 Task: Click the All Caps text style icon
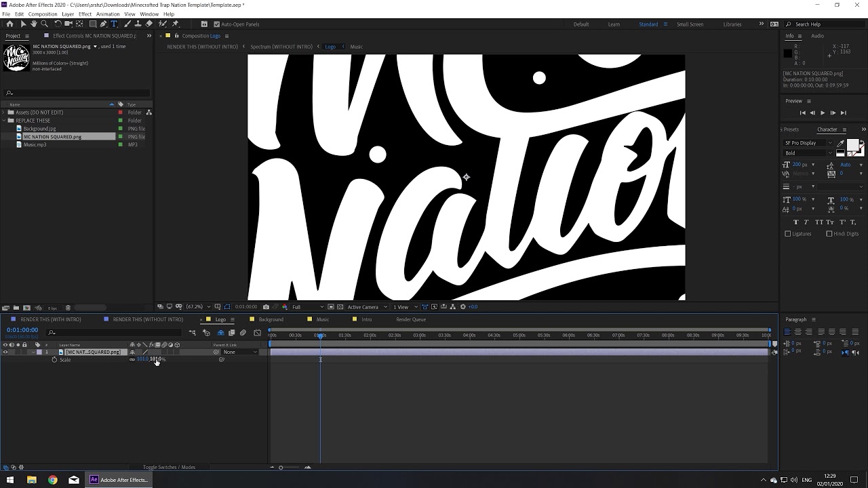[x=818, y=222]
